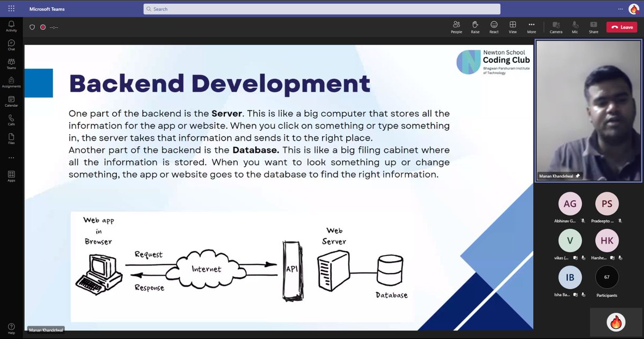The width and height of the screenshot is (644, 339).
Task: Click your flame self-view tile
Action: [616, 322]
